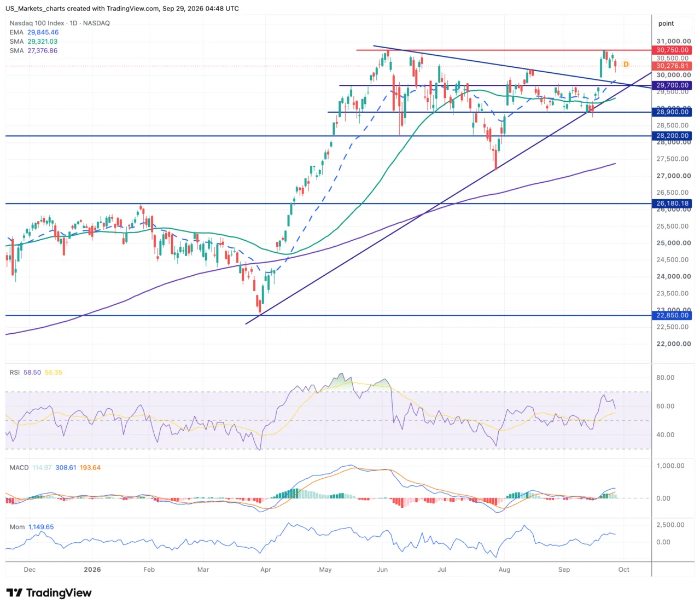Select the 26,180.18 price level label

click(x=673, y=203)
